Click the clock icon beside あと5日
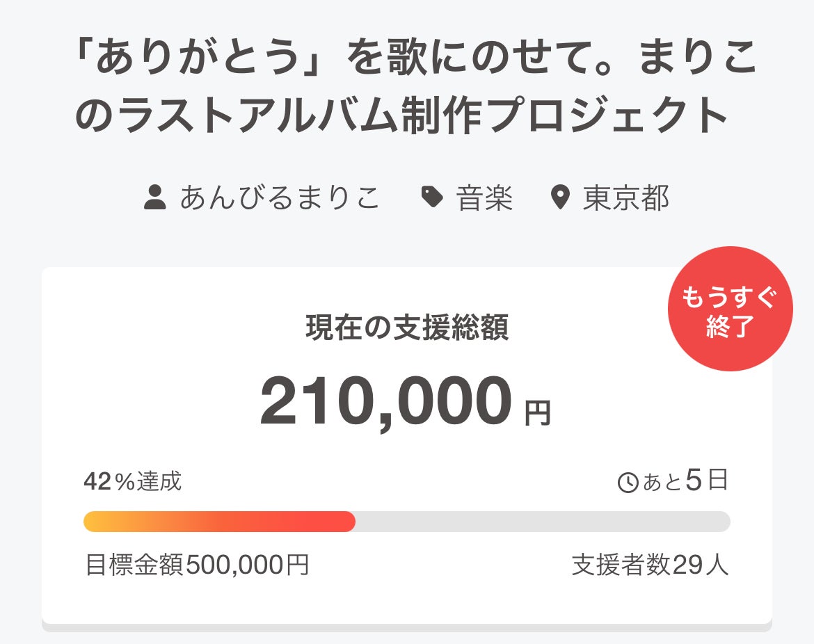The height and width of the screenshot is (644, 814). 628,482
